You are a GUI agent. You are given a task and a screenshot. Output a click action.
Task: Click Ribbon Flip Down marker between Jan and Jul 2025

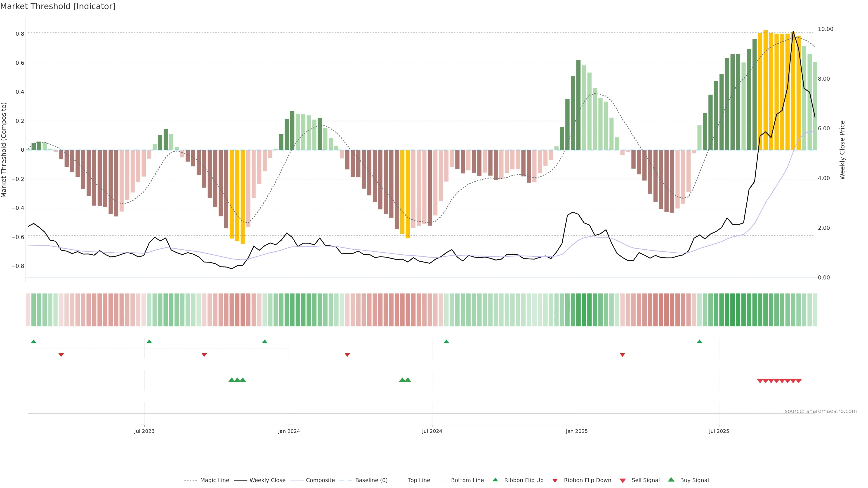pos(622,355)
